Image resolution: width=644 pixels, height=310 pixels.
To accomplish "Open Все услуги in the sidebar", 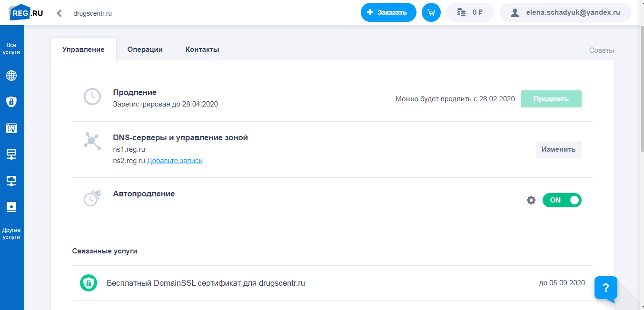I will click(11, 48).
